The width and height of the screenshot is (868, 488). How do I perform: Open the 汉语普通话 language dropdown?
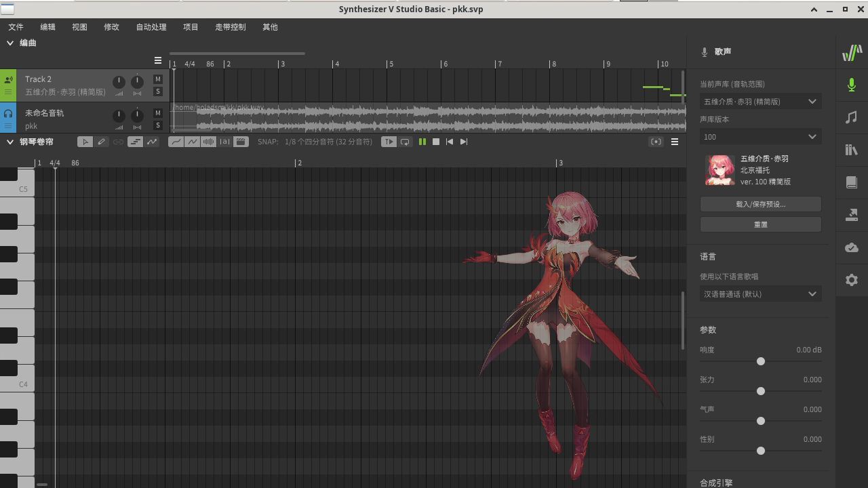[x=760, y=294]
